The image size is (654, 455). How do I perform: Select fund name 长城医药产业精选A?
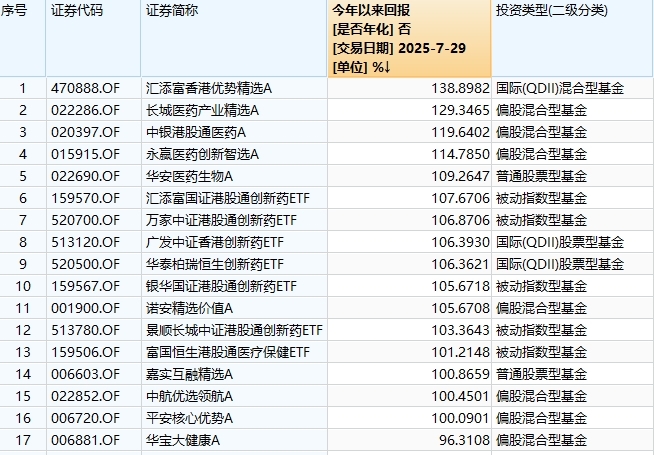[x=202, y=111]
